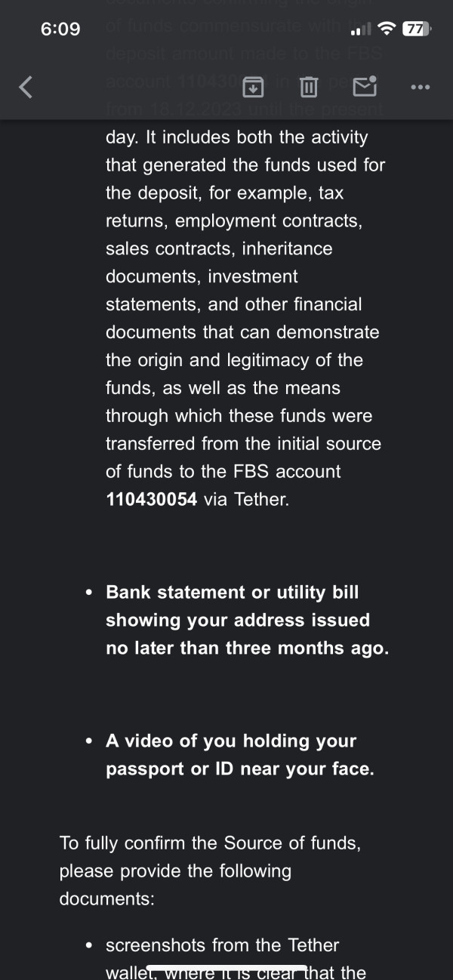Tap the "screenshots from the Tether" bullet line
Viewport: 453px width, 980px height.
[222, 945]
